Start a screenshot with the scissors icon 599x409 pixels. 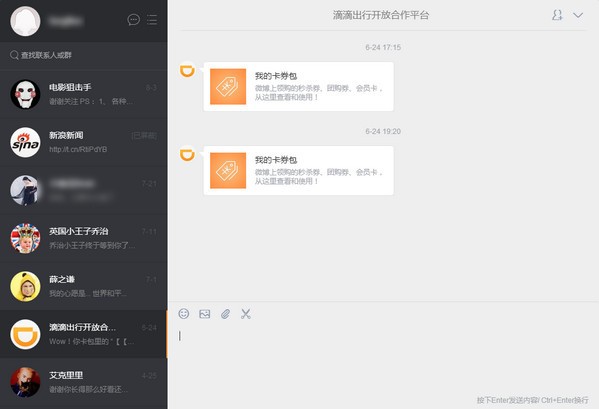(x=246, y=314)
